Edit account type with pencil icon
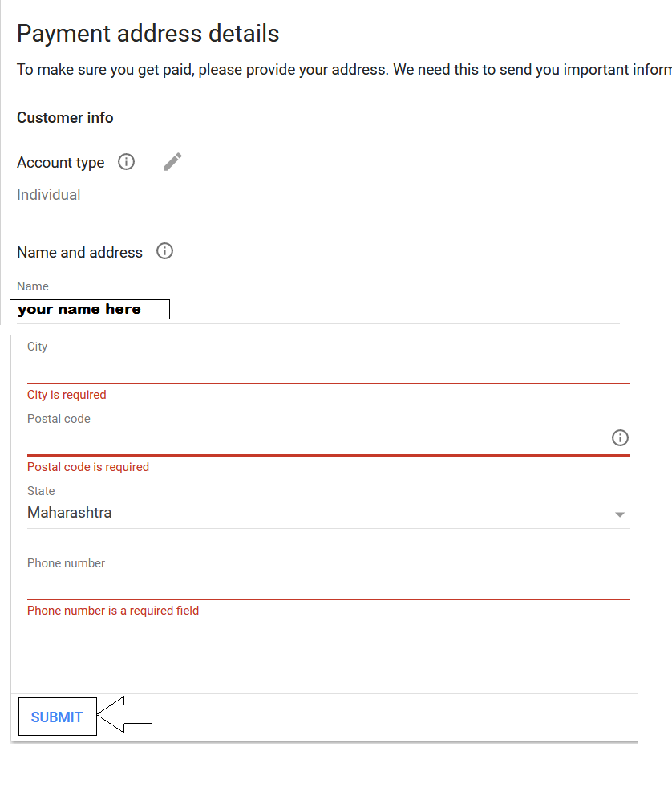This screenshot has height=796, width=672. (x=172, y=162)
